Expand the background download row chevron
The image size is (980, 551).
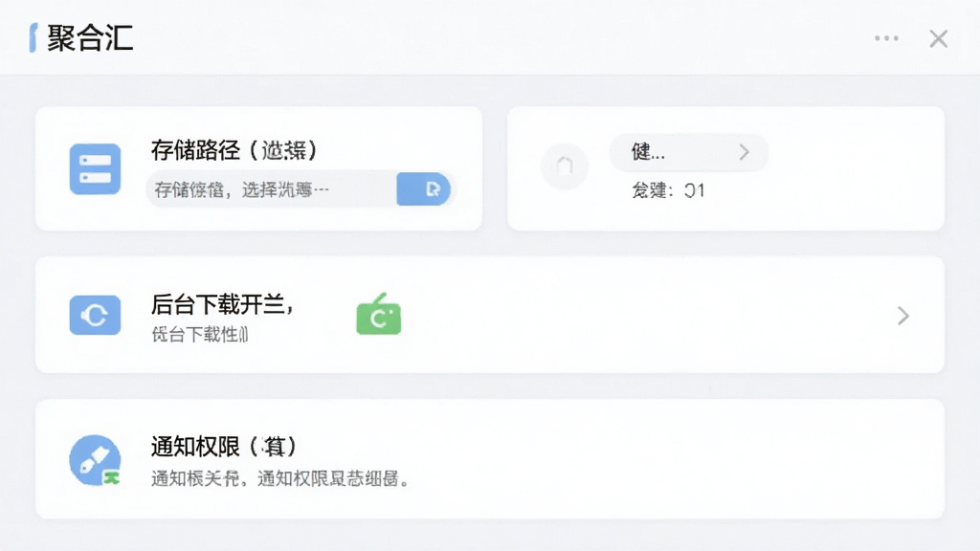(903, 316)
